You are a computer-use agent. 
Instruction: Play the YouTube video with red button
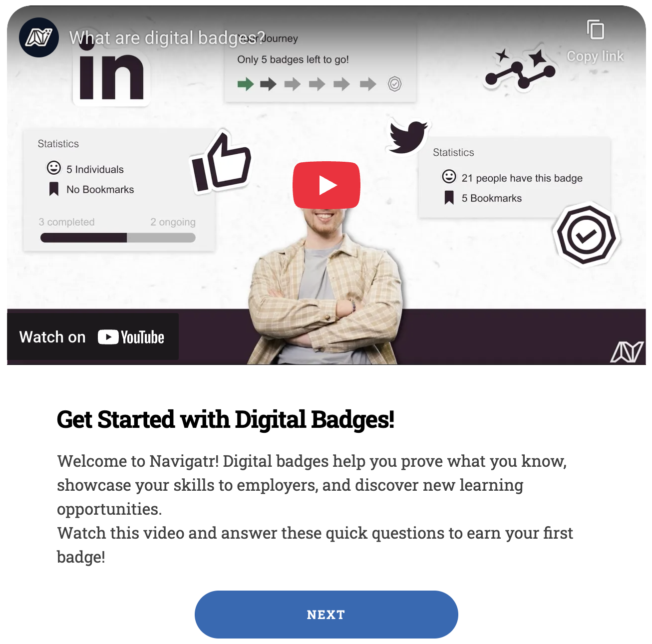pyautogui.click(x=326, y=185)
